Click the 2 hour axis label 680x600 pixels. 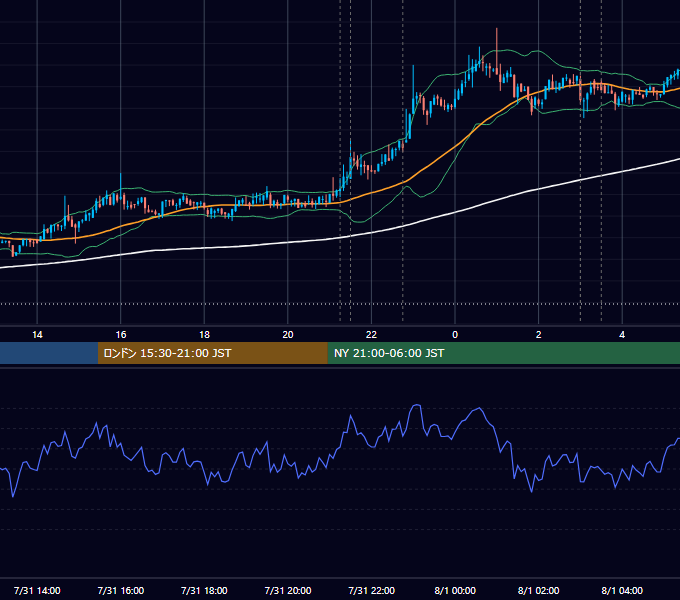[539, 335]
